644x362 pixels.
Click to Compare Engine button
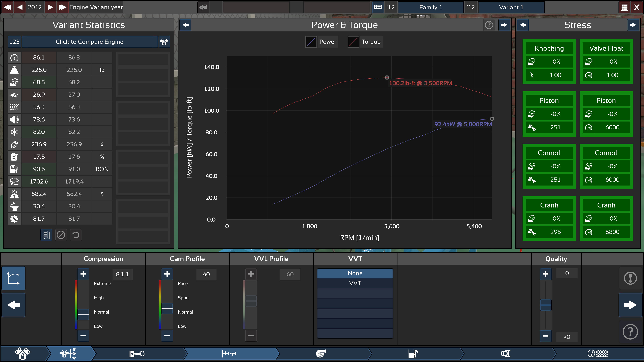pyautogui.click(x=90, y=42)
